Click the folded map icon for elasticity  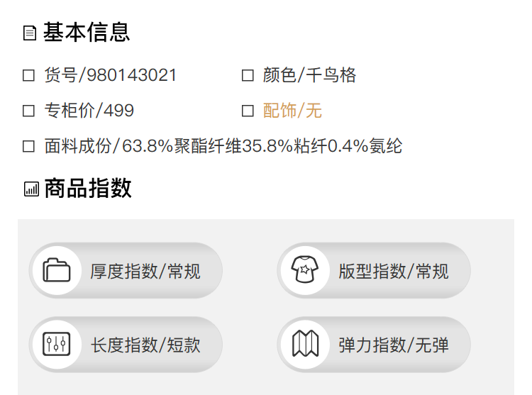305,344
